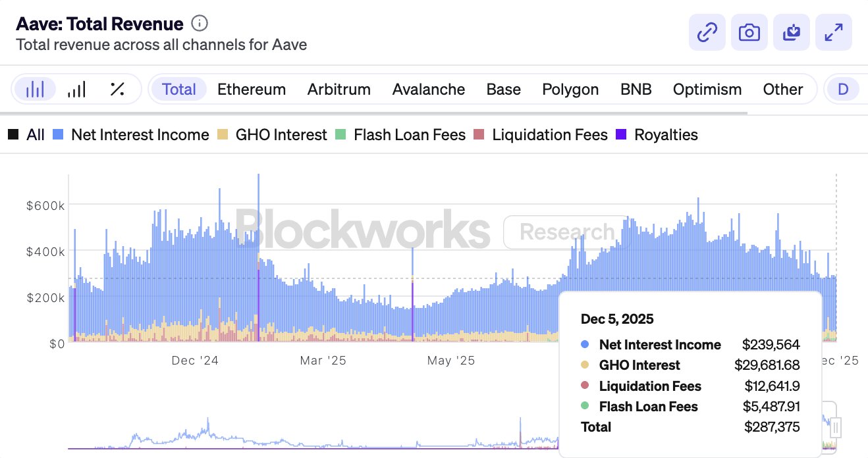Take a chart screenshot with camera icon
Image resolution: width=868 pixels, height=458 pixels.
click(749, 32)
